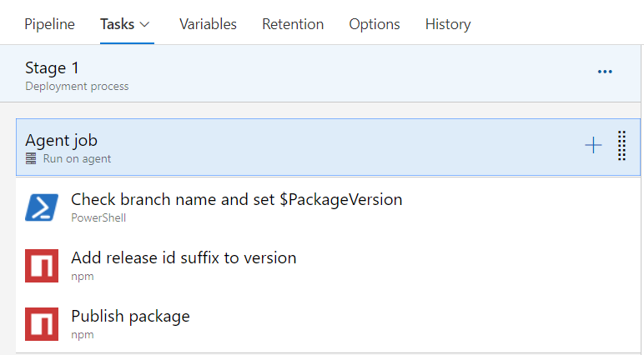644x355 pixels.
Task: Open Add release id suffix to version task
Action: [184, 258]
